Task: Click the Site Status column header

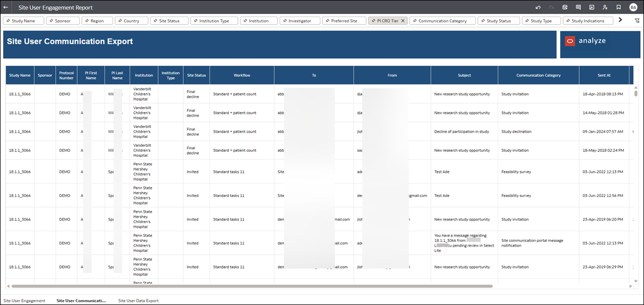Action: [196, 75]
